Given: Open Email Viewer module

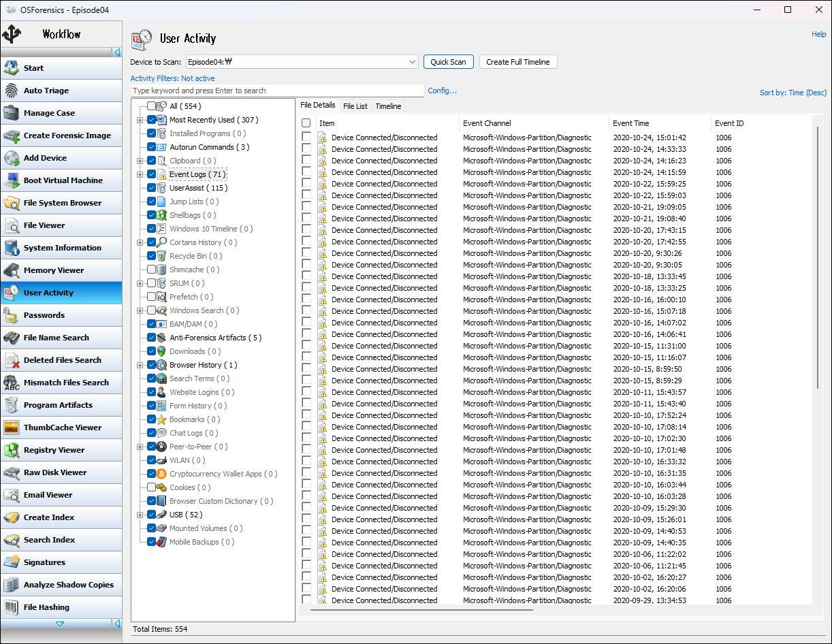Looking at the screenshot, I should pos(61,495).
